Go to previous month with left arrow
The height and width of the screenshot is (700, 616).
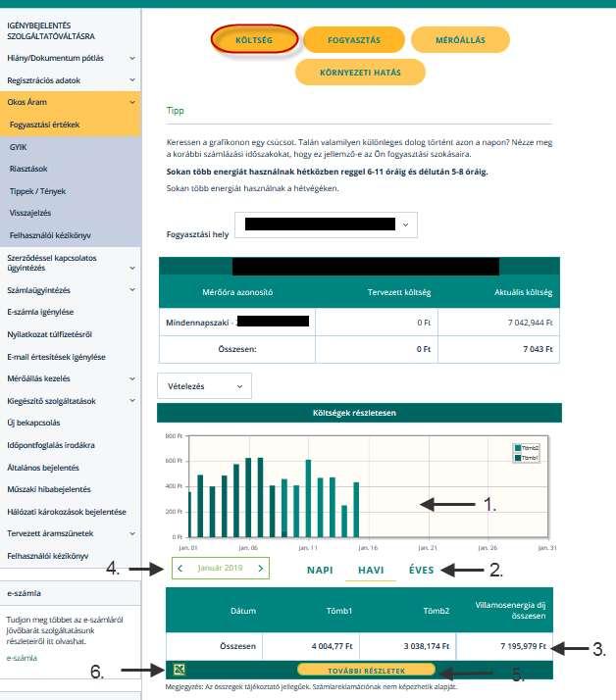(180, 569)
